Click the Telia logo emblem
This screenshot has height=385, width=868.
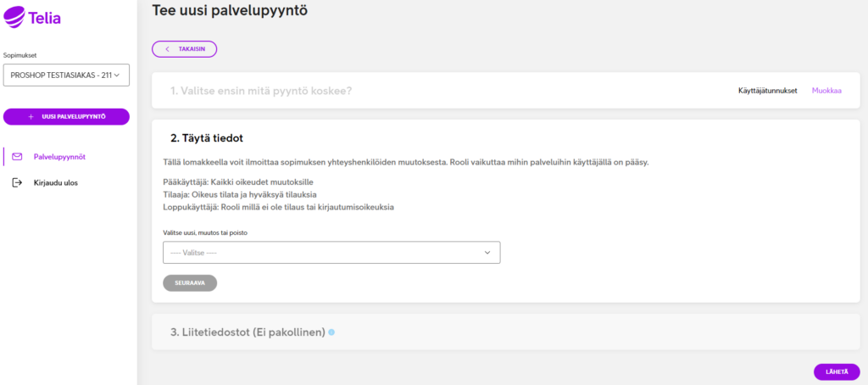[x=14, y=17]
